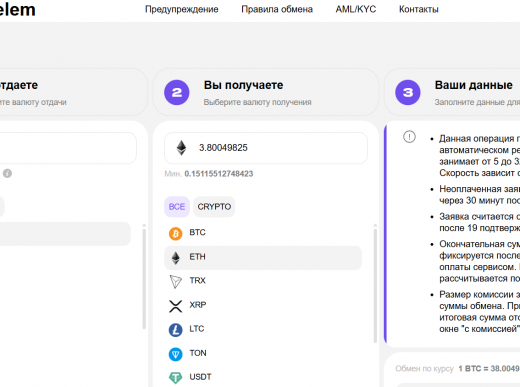The height and width of the screenshot is (387, 520).
Task: Click the step 3 purple circle
Action: tap(408, 92)
